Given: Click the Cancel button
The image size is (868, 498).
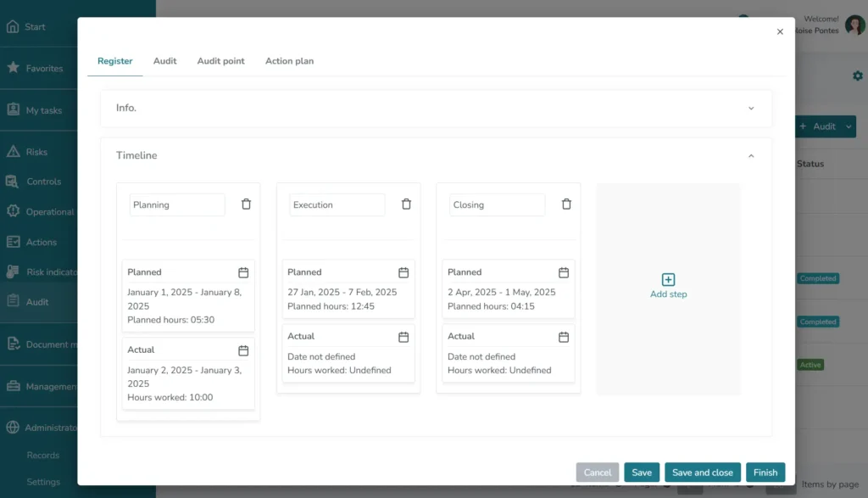Looking at the screenshot, I should pos(597,473).
